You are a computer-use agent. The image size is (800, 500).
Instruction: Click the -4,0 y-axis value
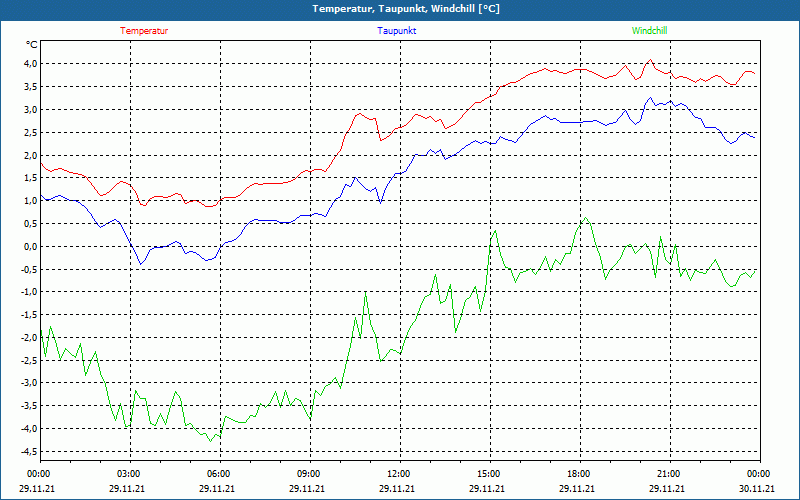tap(29, 429)
